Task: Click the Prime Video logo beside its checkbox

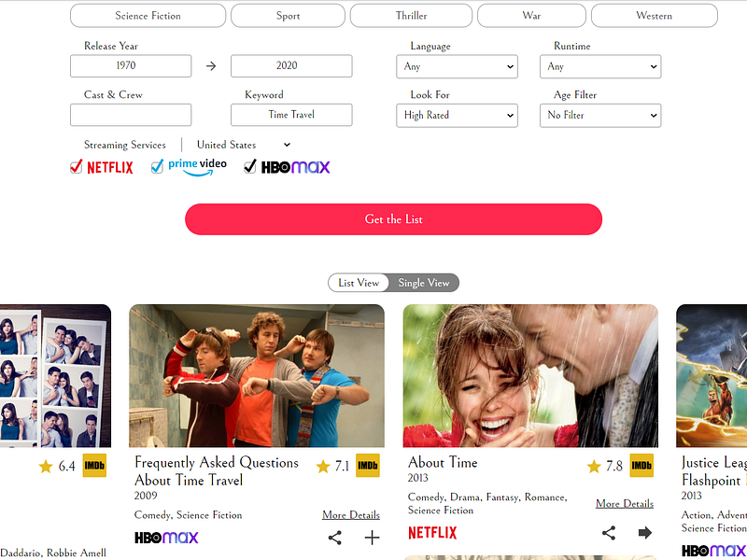Action: (197, 167)
